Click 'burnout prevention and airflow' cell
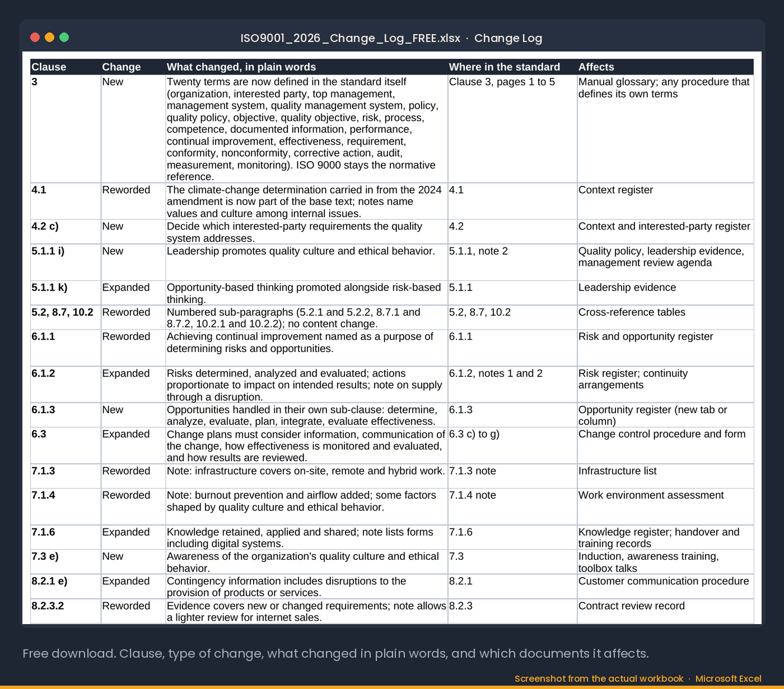 click(x=306, y=507)
